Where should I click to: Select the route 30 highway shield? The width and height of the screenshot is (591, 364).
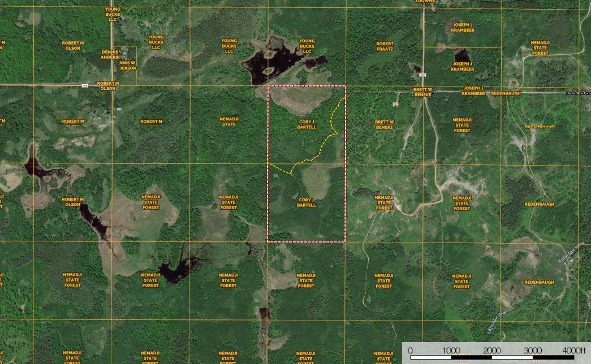tap(423, 75)
